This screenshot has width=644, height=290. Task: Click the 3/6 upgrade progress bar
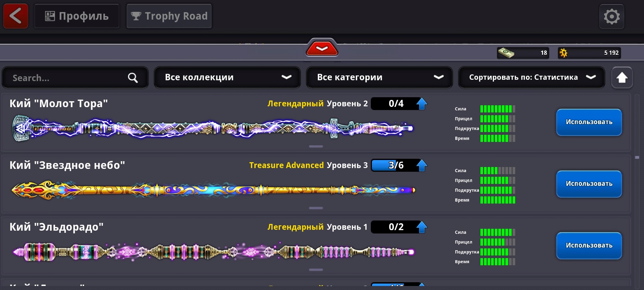tap(393, 165)
